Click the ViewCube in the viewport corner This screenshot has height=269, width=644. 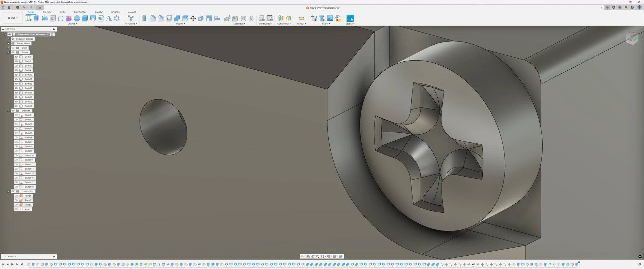click(x=632, y=39)
